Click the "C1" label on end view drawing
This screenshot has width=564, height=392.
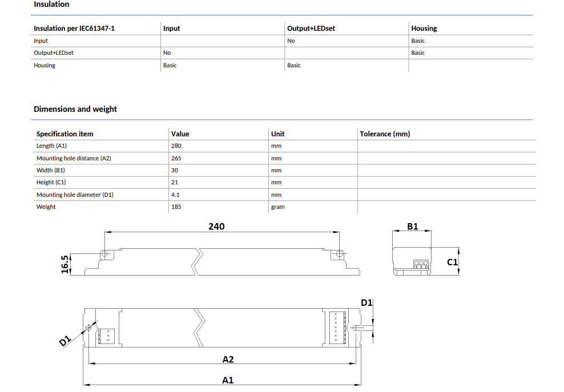452,262
